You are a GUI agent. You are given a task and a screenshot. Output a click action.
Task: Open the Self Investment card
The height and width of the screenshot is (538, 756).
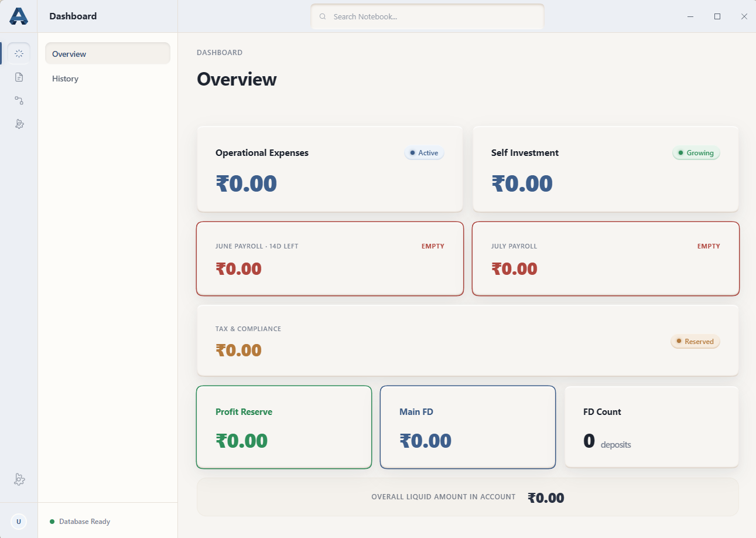tap(606, 169)
